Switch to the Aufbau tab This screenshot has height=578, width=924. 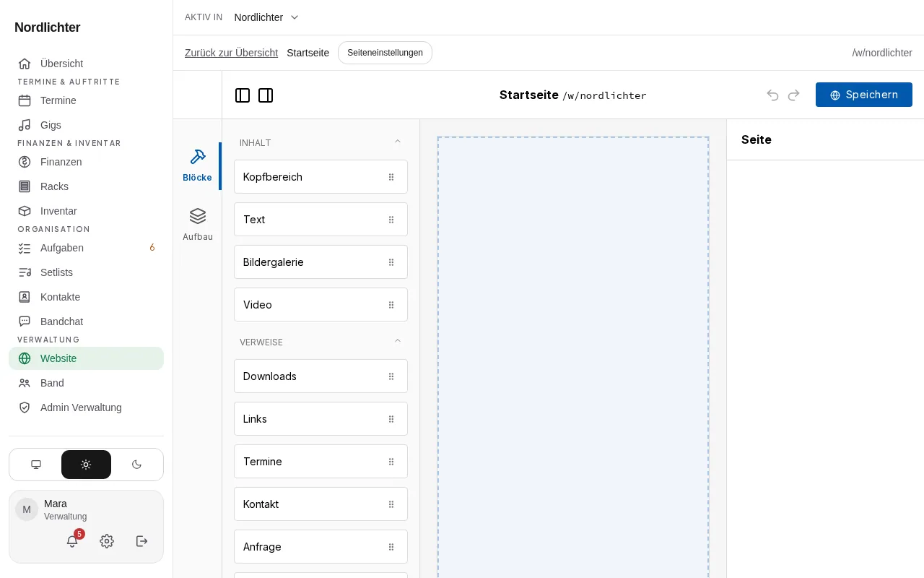(197, 225)
